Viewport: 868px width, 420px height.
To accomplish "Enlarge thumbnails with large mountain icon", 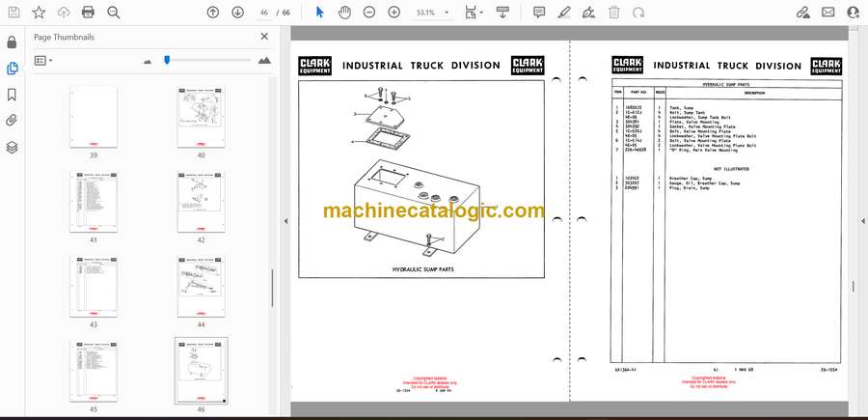I will pos(264,61).
